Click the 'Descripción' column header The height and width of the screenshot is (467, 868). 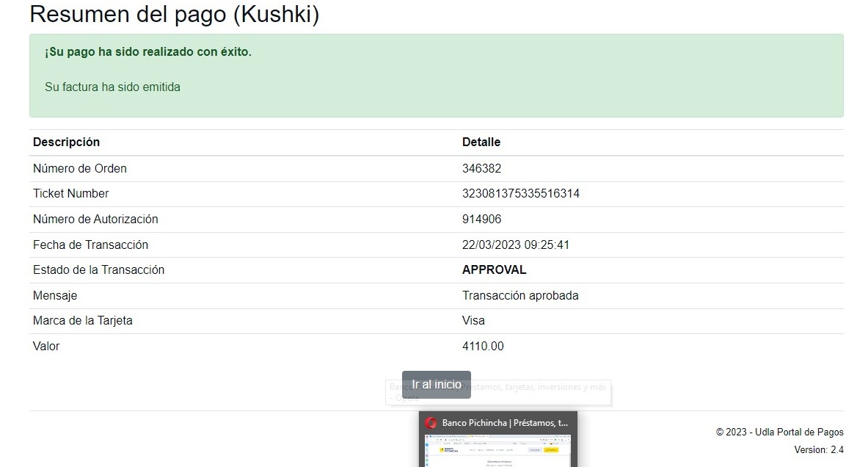coord(66,142)
